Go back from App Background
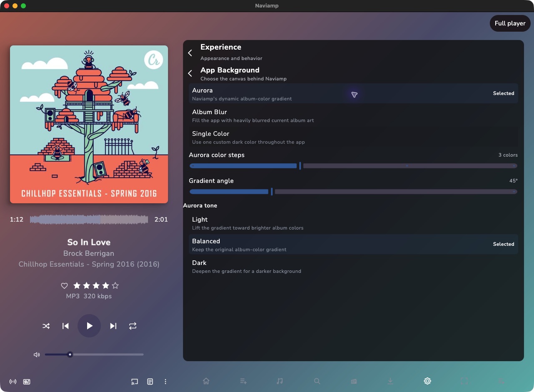The height and width of the screenshot is (392, 534). click(190, 73)
